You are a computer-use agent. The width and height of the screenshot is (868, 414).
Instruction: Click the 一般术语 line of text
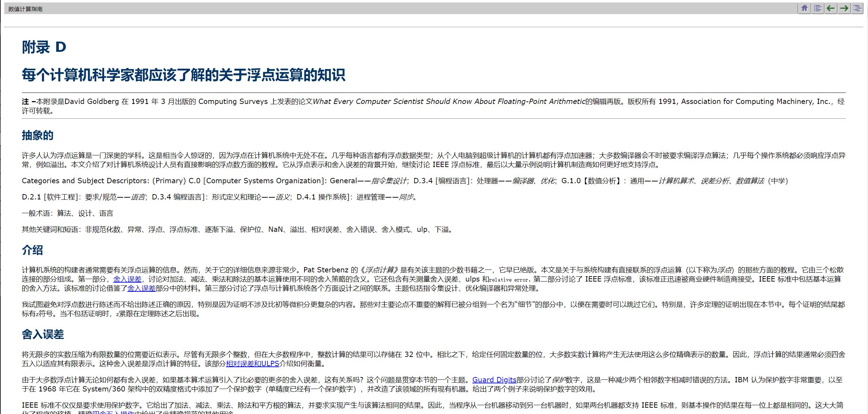click(x=67, y=213)
